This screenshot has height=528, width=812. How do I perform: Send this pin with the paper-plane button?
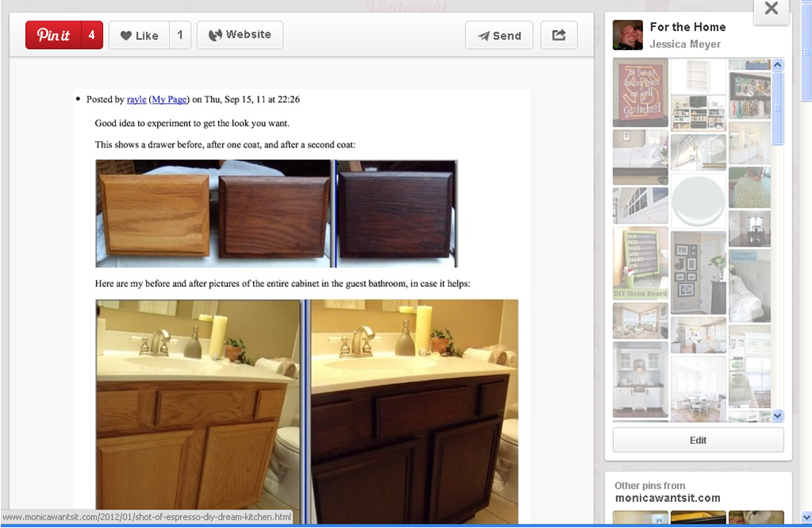point(499,35)
